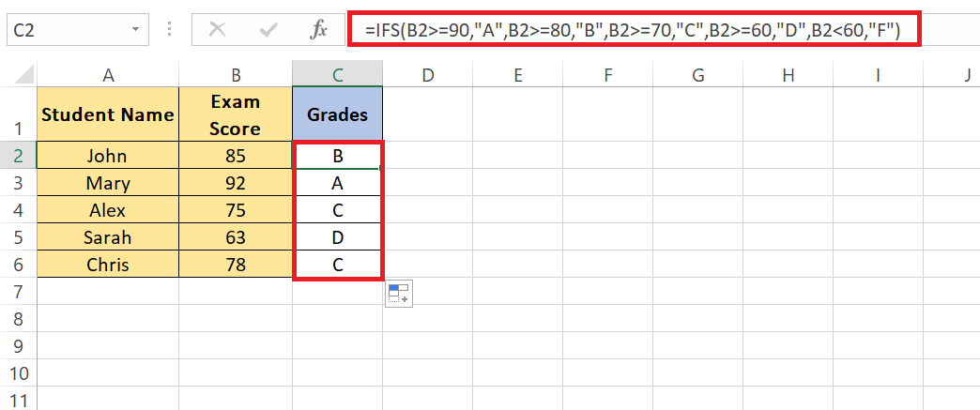The width and height of the screenshot is (980, 410).
Task: Select column D header
Action: pos(427,75)
